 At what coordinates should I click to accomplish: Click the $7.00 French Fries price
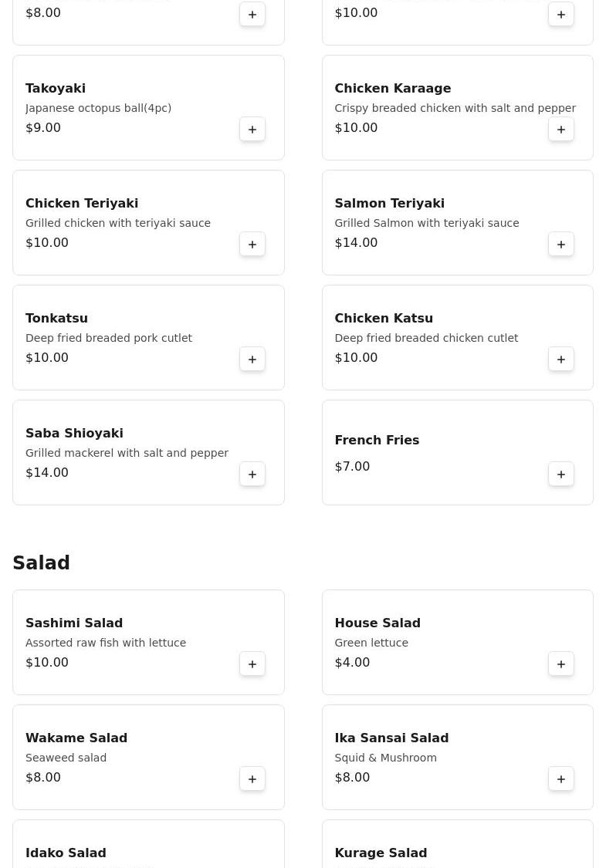tap(352, 466)
